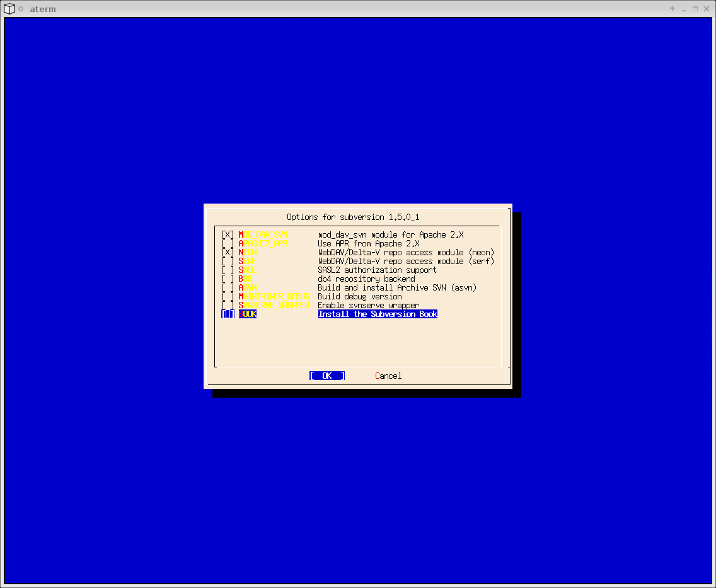Maximize the aterm window

(695, 9)
